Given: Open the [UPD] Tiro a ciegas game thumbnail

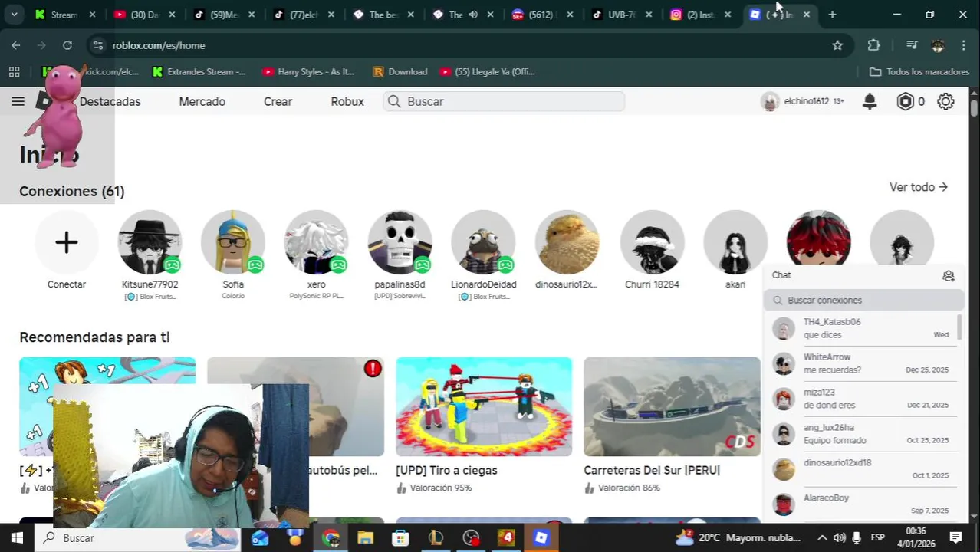Looking at the screenshot, I should 484,406.
